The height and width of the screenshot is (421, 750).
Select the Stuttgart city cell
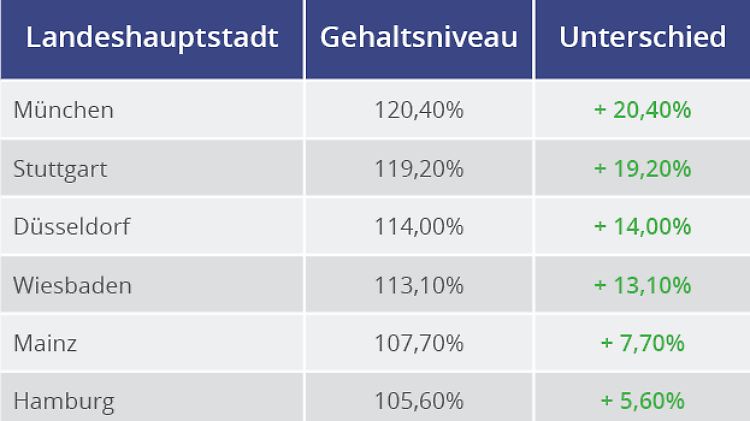coord(60,169)
